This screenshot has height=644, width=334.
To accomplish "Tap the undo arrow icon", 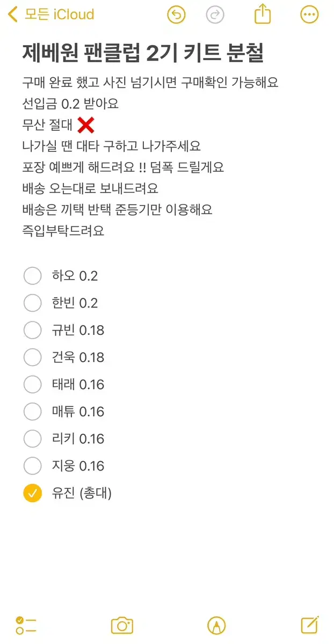I will click(x=177, y=14).
